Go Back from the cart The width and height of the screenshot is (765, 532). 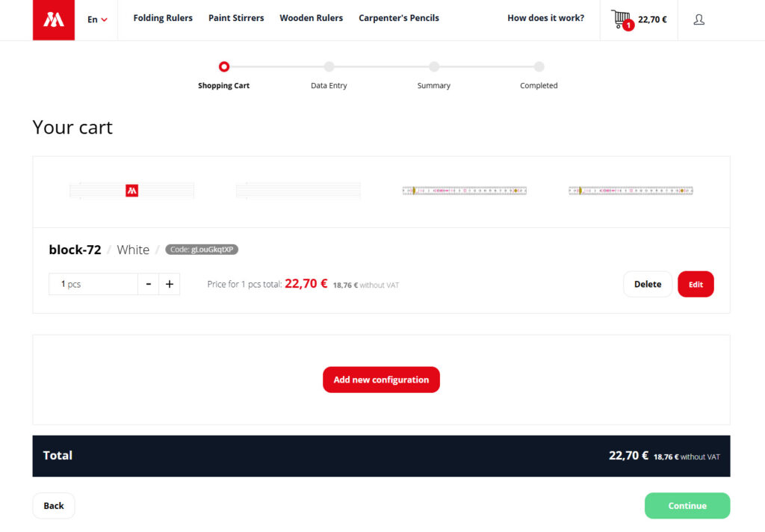54,506
